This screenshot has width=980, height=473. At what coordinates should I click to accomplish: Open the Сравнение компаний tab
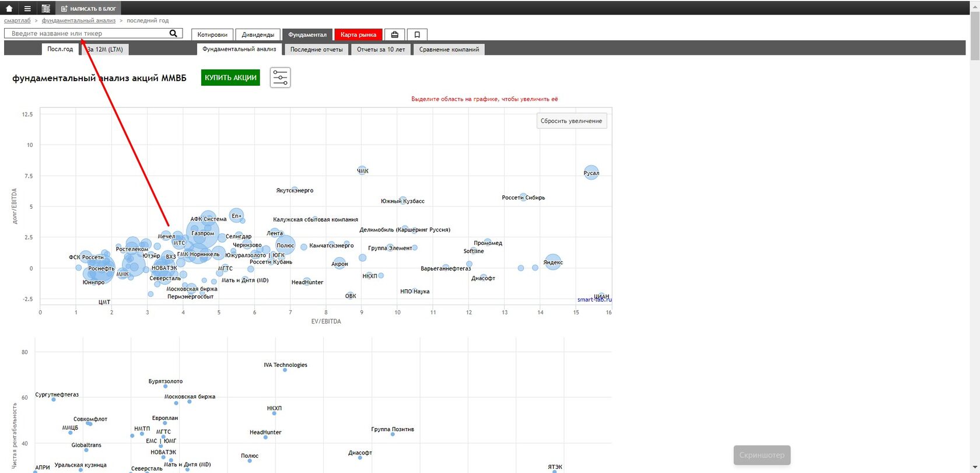(449, 50)
